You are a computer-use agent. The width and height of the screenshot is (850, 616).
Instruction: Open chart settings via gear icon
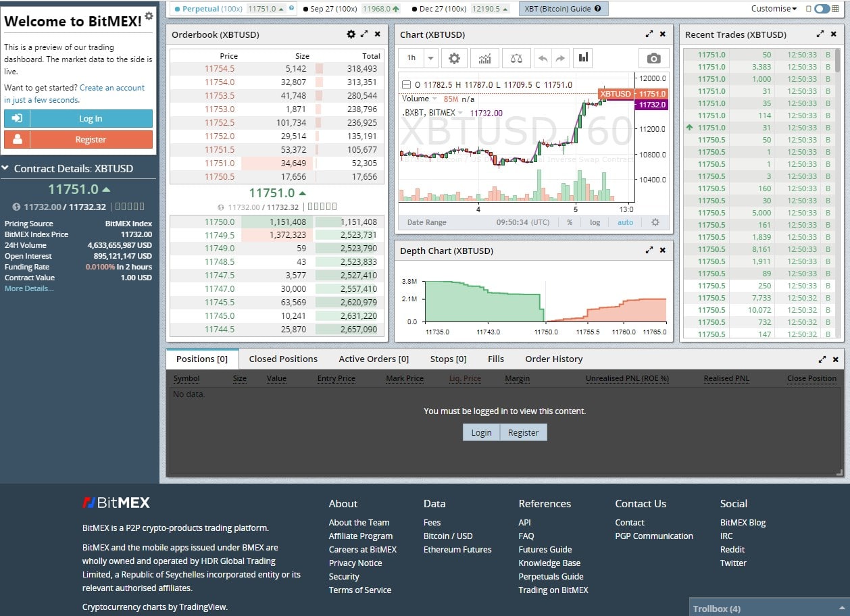[x=454, y=58]
